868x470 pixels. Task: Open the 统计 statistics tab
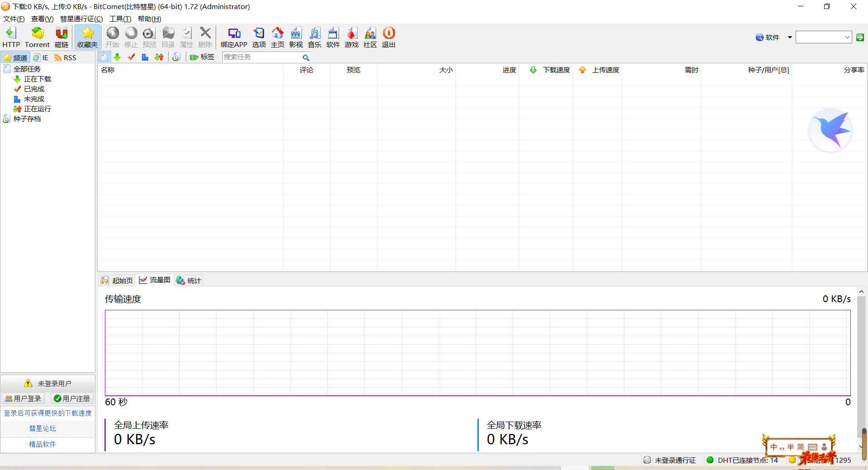[x=189, y=280]
